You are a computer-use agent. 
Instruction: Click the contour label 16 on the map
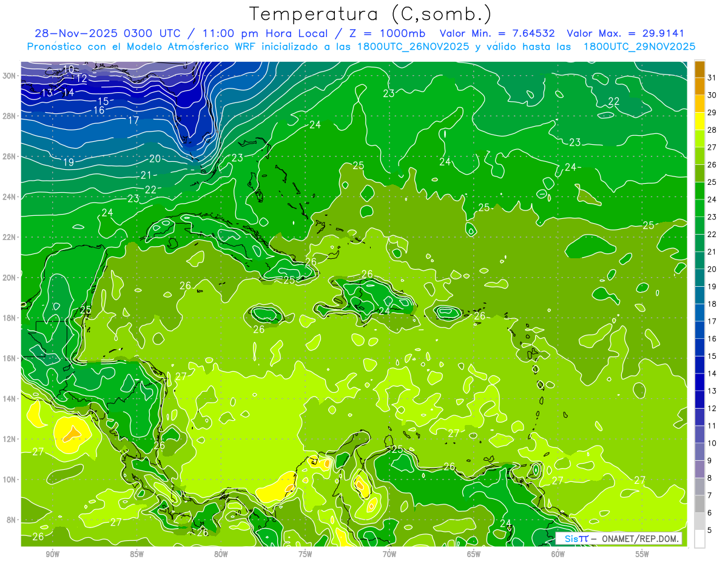point(99,110)
